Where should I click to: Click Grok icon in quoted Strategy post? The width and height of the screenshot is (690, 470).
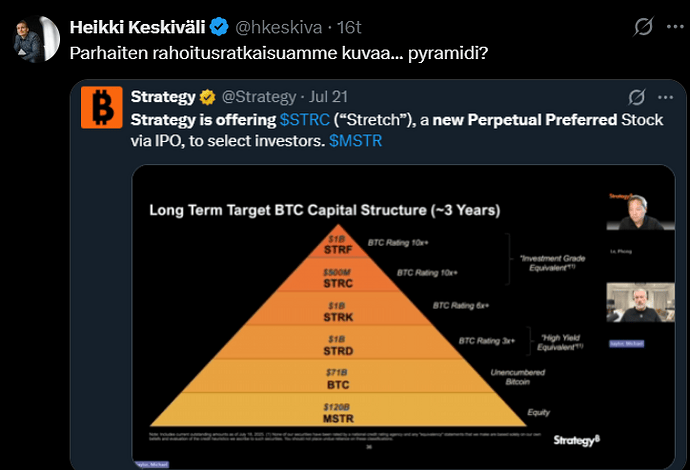635,97
